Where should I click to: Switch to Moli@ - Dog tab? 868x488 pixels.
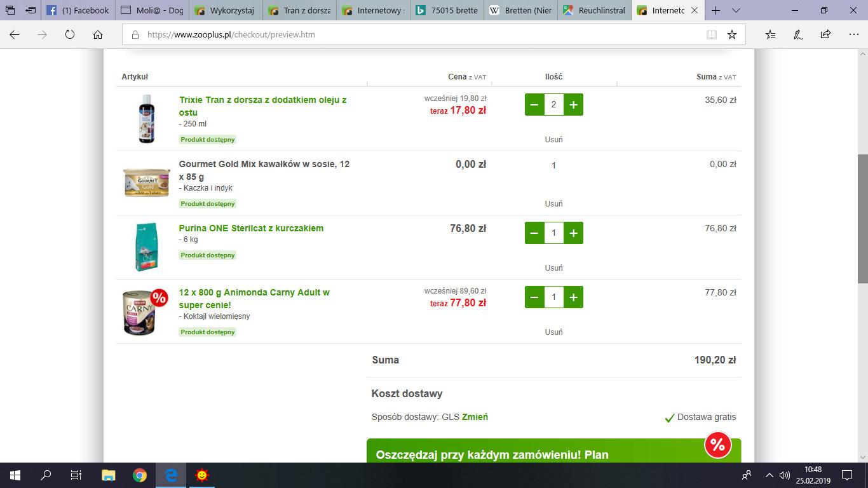click(152, 10)
